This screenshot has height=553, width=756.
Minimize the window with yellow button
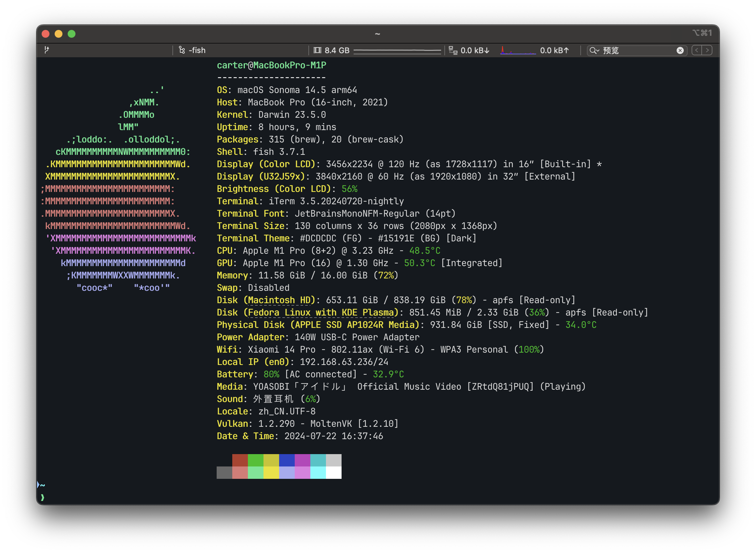tap(59, 34)
